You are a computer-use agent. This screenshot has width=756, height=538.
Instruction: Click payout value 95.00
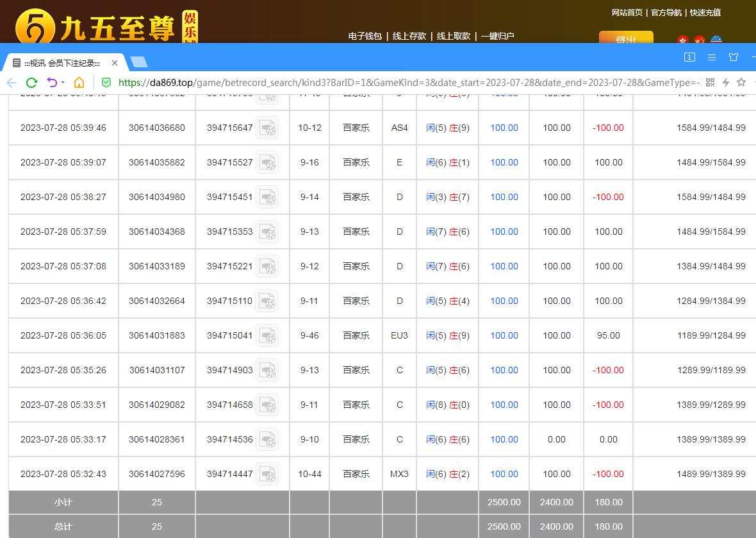tap(609, 335)
